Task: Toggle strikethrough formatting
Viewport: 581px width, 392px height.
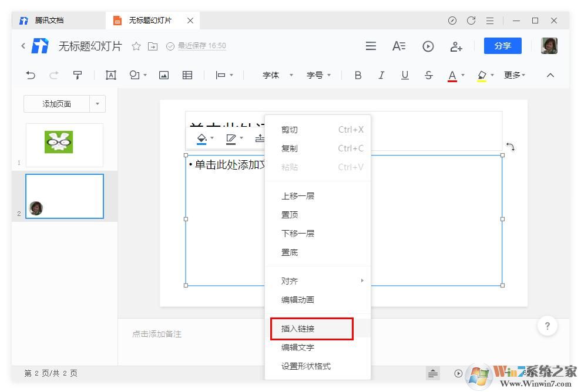Action: click(428, 75)
